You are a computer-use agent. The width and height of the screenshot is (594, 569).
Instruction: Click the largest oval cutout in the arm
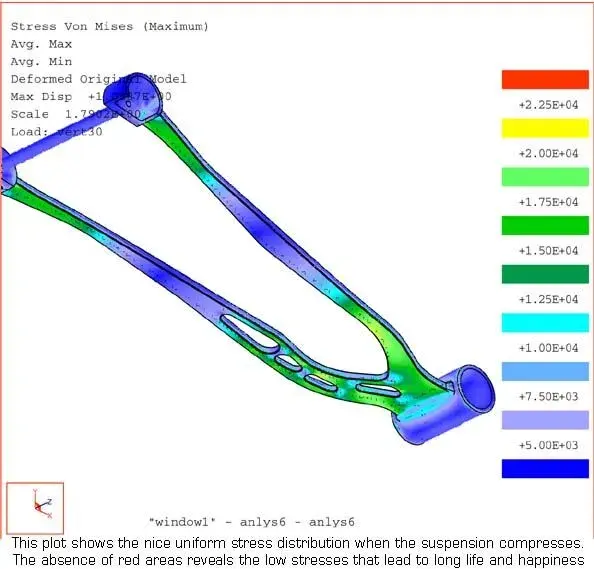pos(251,331)
